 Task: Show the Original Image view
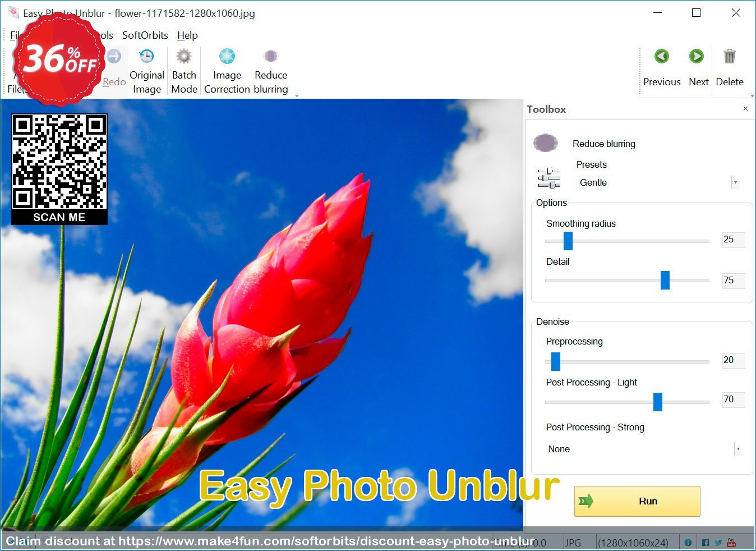(147, 71)
